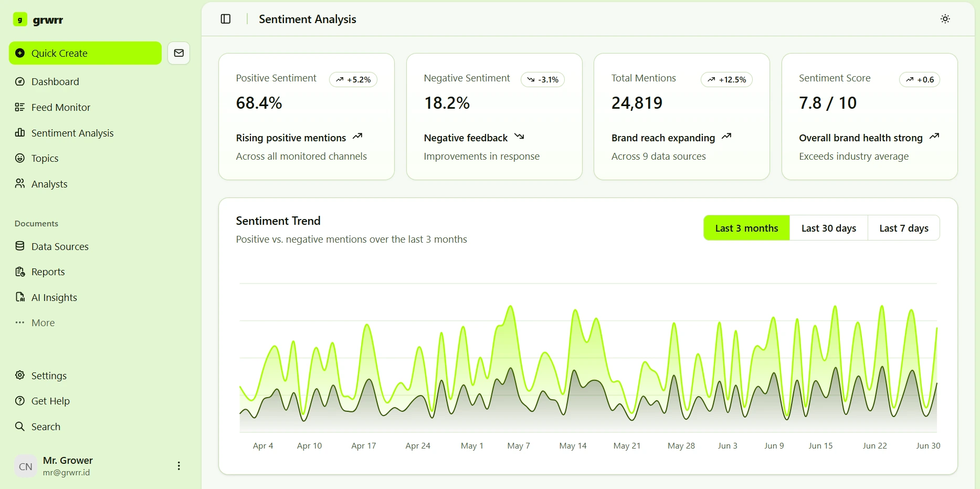Image resolution: width=980 pixels, height=489 pixels.
Task: Open Data Sources documents
Action: coord(59,246)
